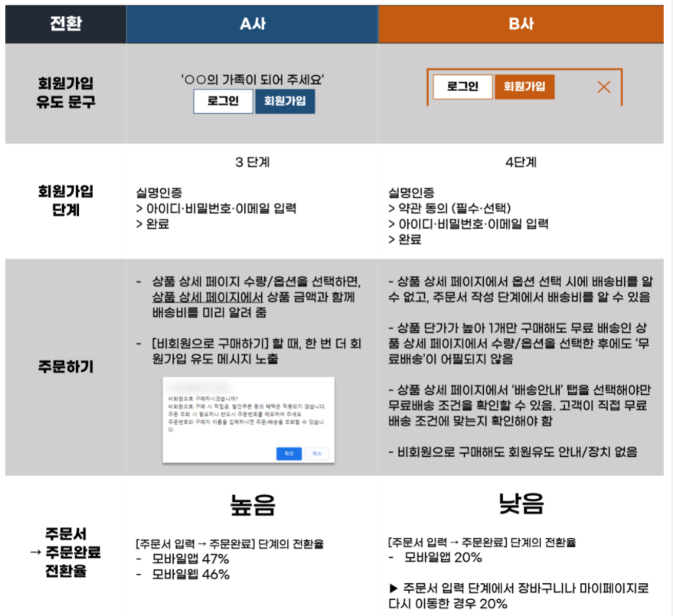Click A사 navy 회원가입 button

pos(284,102)
